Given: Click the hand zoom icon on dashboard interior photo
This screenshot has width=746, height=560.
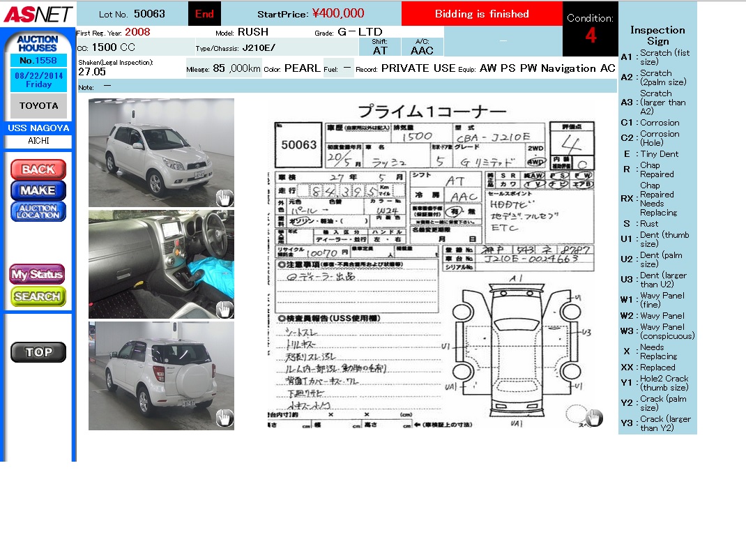Looking at the screenshot, I should (224, 310).
